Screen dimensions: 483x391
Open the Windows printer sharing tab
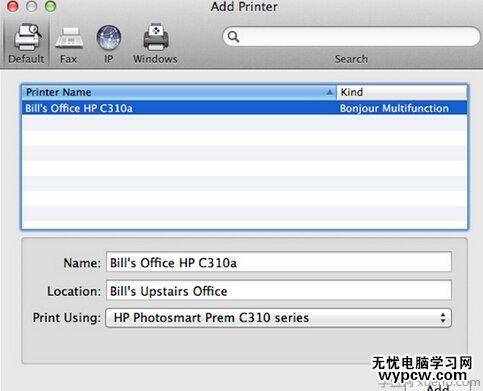155,44
